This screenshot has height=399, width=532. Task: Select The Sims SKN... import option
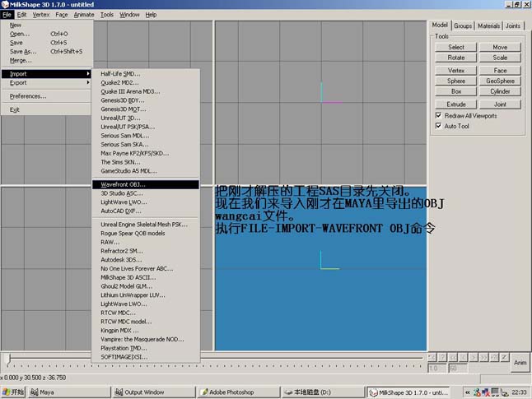[x=146, y=162]
